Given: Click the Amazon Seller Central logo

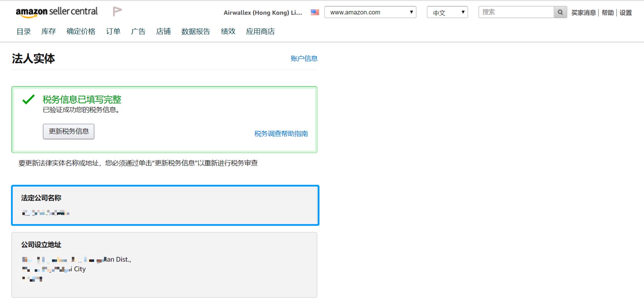Looking at the screenshot, I should [x=57, y=12].
